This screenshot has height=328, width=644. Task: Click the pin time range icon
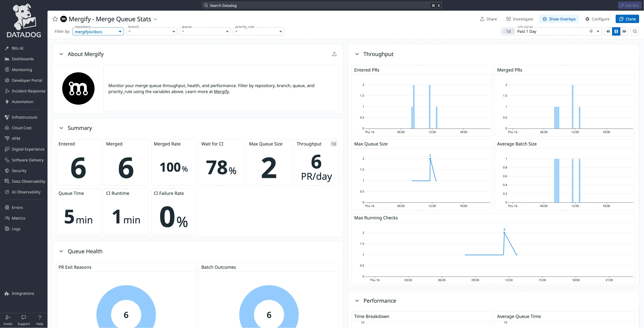591,32
